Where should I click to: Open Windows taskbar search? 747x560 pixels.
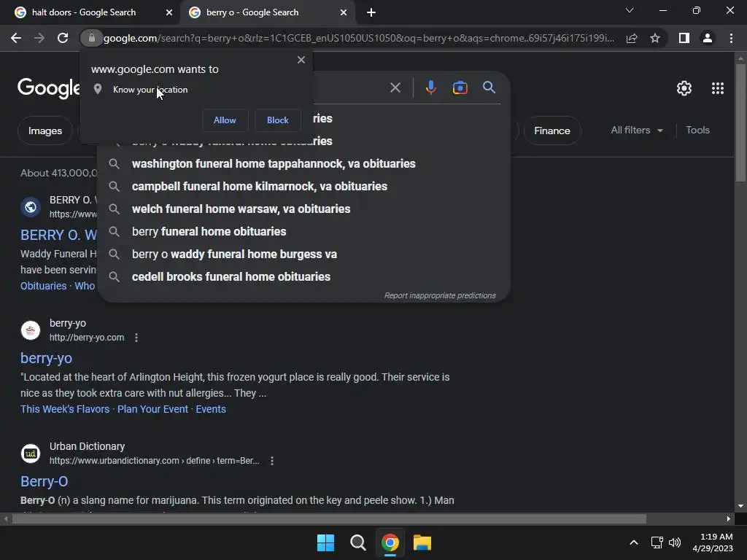tap(357, 542)
